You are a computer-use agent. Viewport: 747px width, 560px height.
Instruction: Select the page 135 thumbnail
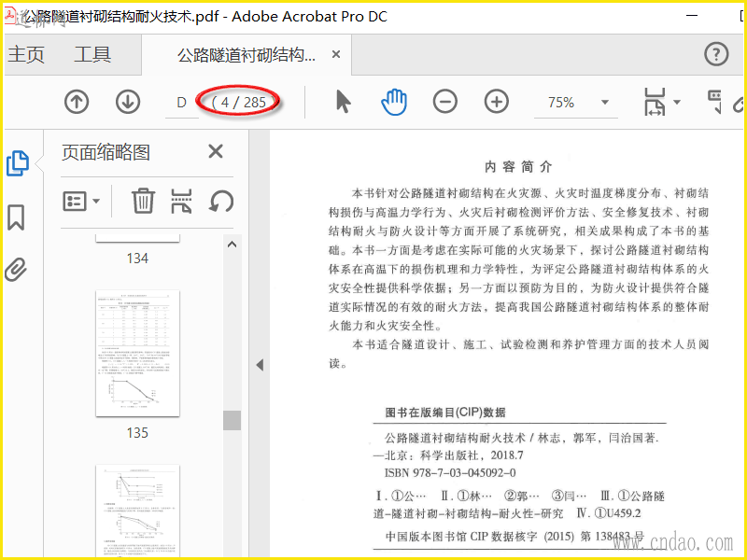(x=137, y=354)
